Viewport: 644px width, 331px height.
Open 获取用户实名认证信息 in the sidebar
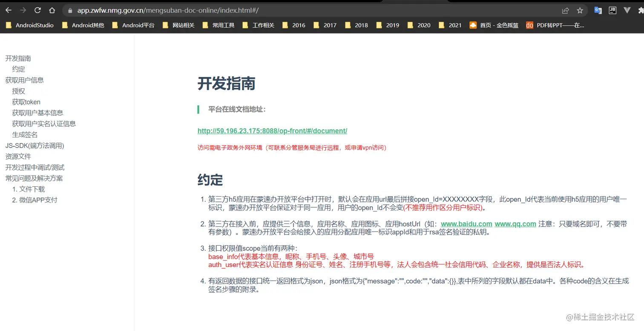point(44,124)
